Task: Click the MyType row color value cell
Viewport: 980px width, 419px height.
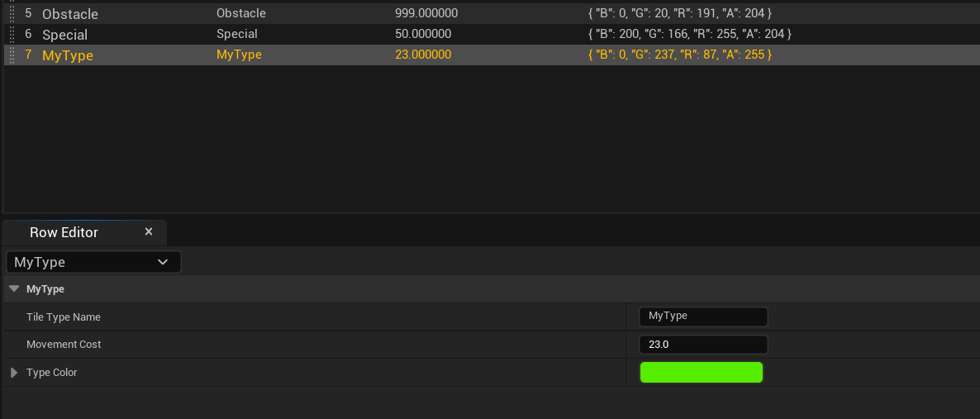Action: (679, 55)
